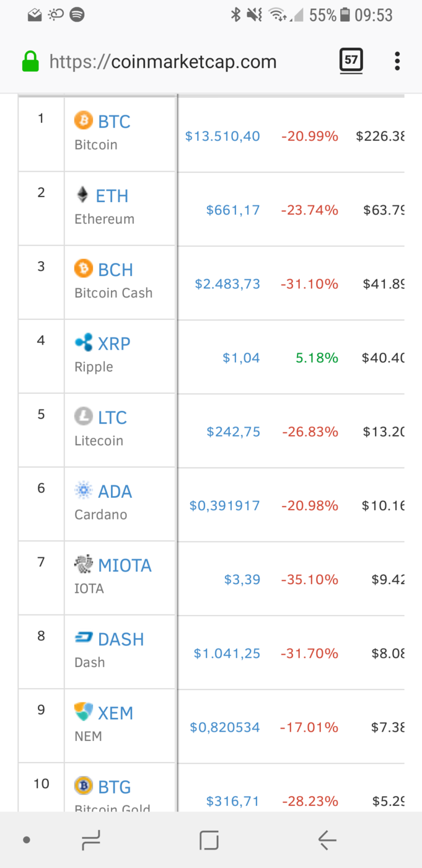Open the BTG Bitcoin Gold link
Viewport: 422px width, 868px height.
(115, 787)
